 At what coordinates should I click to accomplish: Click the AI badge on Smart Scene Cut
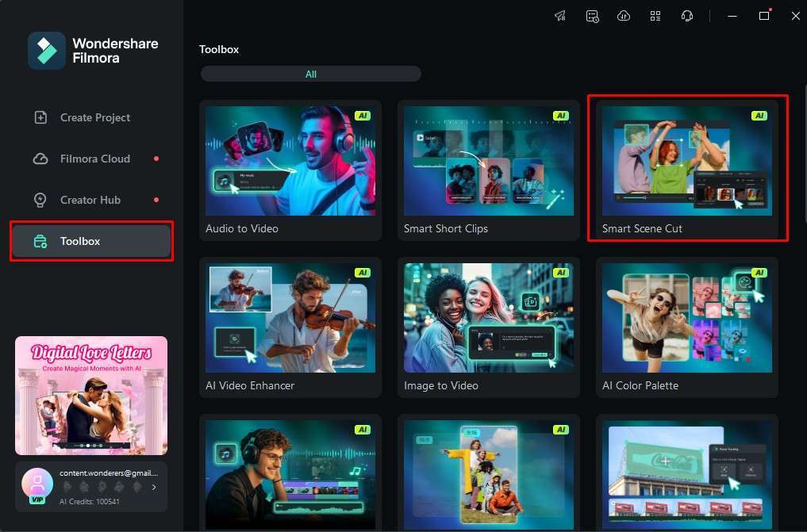pos(759,116)
